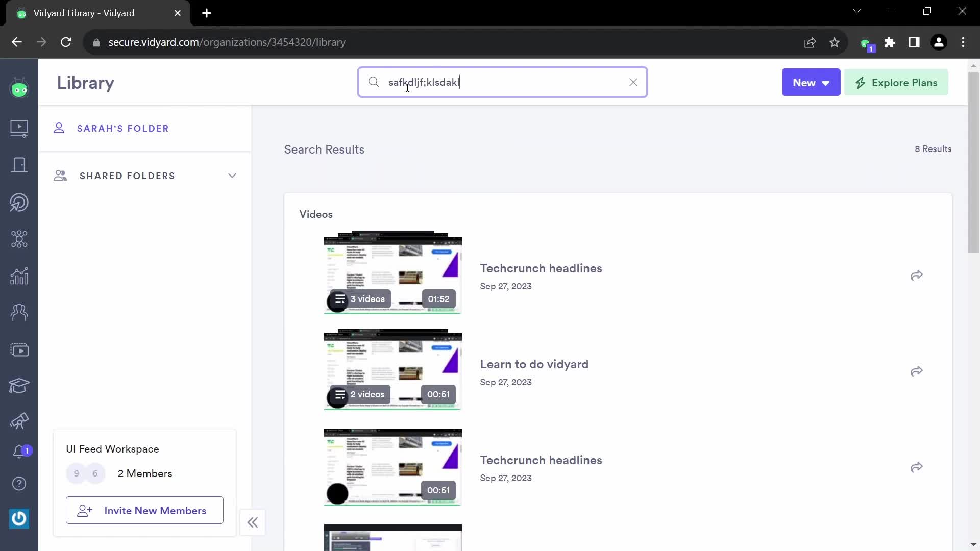Click the Invite New Members button
The height and width of the screenshot is (551, 980).
click(144, 510)
